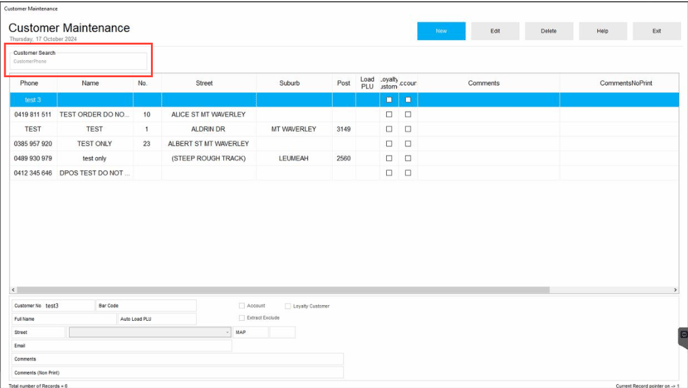Select the highlighted test 3 phone cell
This screenshot has height=388, width=688.
tap(33, 100)
